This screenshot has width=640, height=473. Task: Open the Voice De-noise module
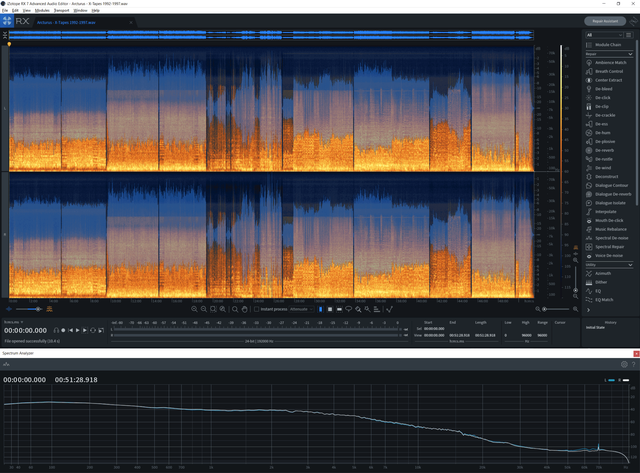pos(604,255)
